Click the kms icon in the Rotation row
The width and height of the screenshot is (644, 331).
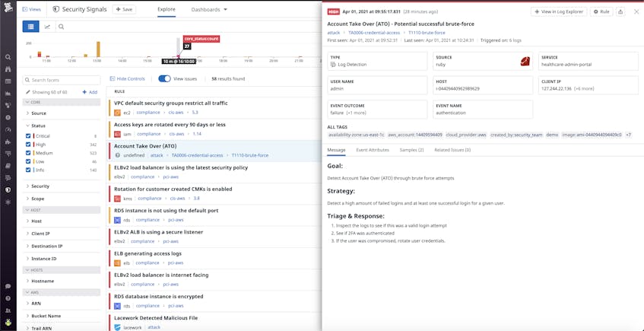[x=117, y=199]
